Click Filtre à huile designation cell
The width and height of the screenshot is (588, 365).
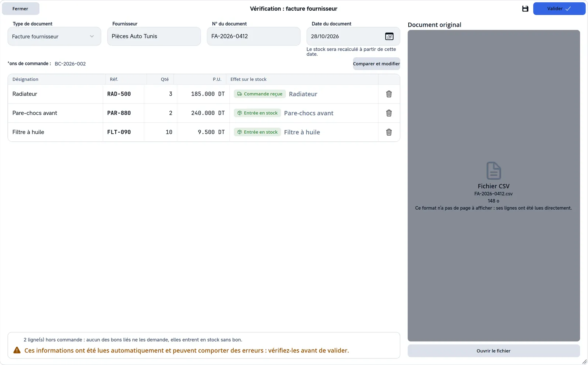pos(55,132)
